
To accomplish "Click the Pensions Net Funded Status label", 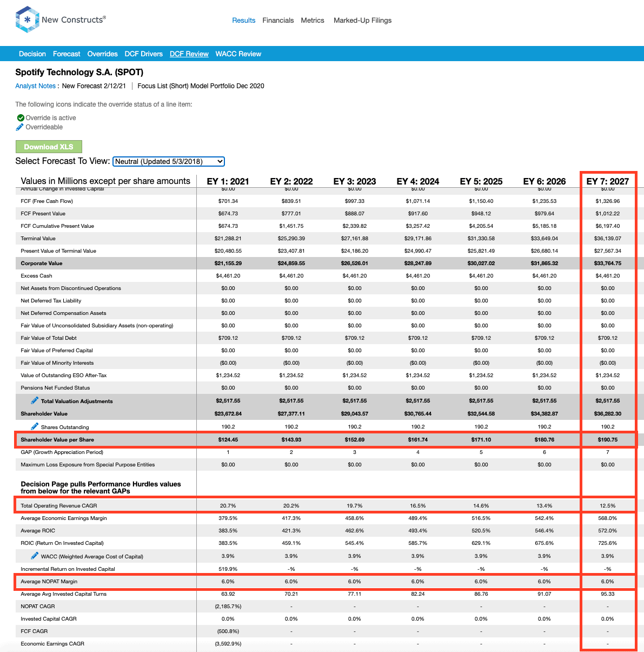I will 55,388.
